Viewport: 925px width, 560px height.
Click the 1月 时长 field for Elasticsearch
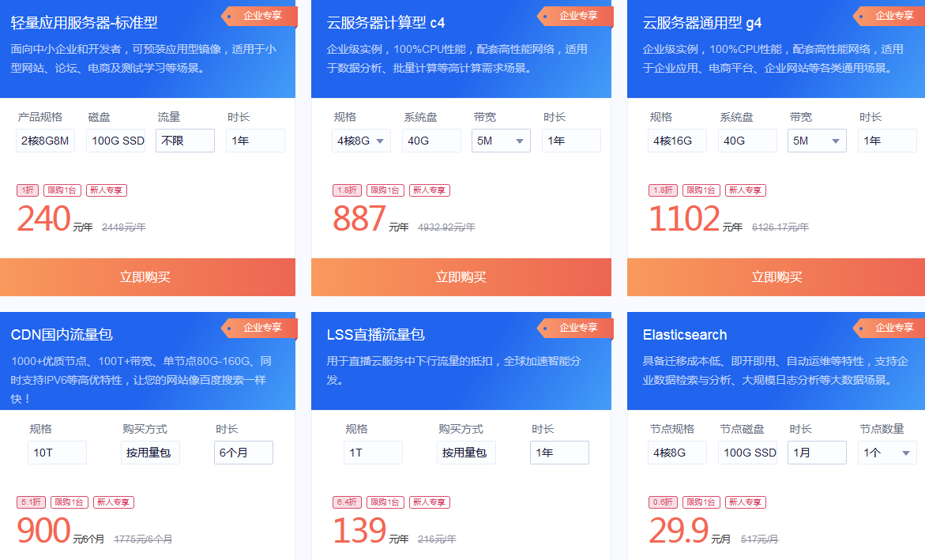[x=817, y=453]
